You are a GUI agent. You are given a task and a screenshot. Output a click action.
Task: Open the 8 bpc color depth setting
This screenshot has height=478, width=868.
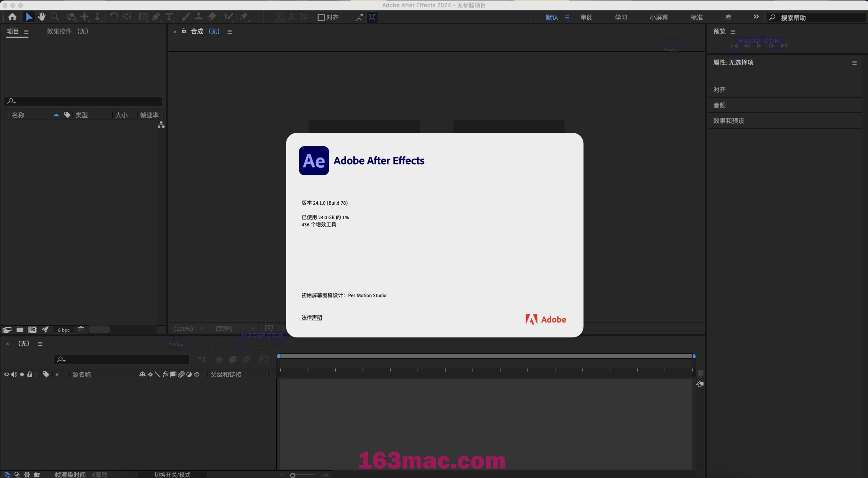(x=64, y=330)
